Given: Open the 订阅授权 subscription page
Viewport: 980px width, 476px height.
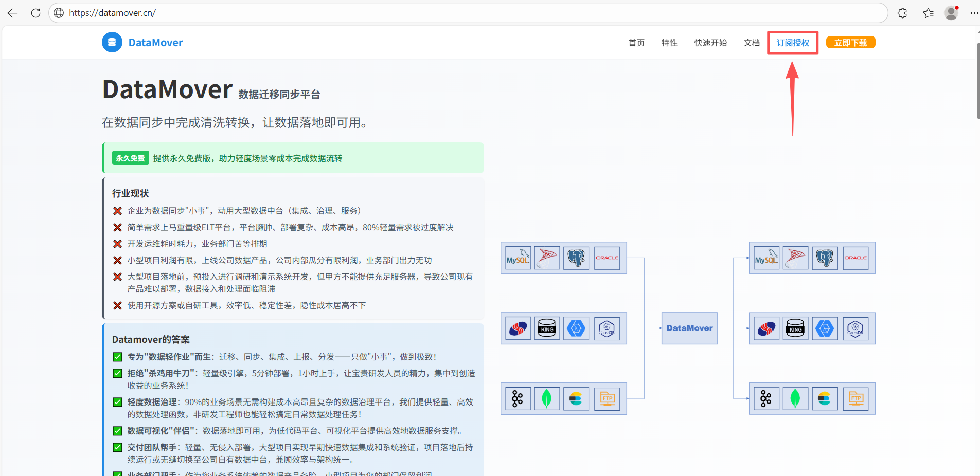Looking at the screenshot, I should pos(792,43).
